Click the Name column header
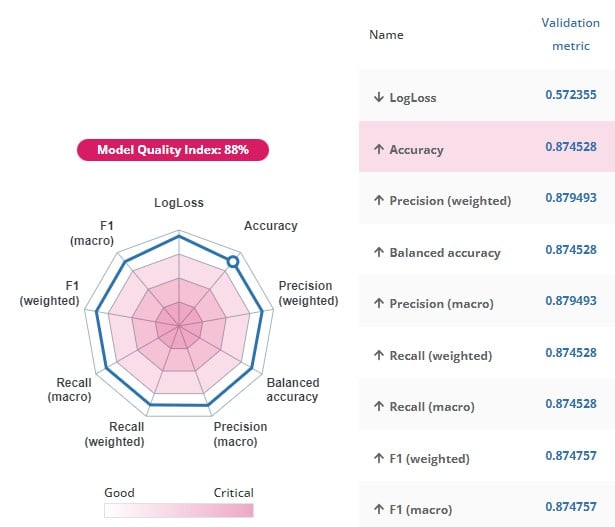 [x=386, y=35]
